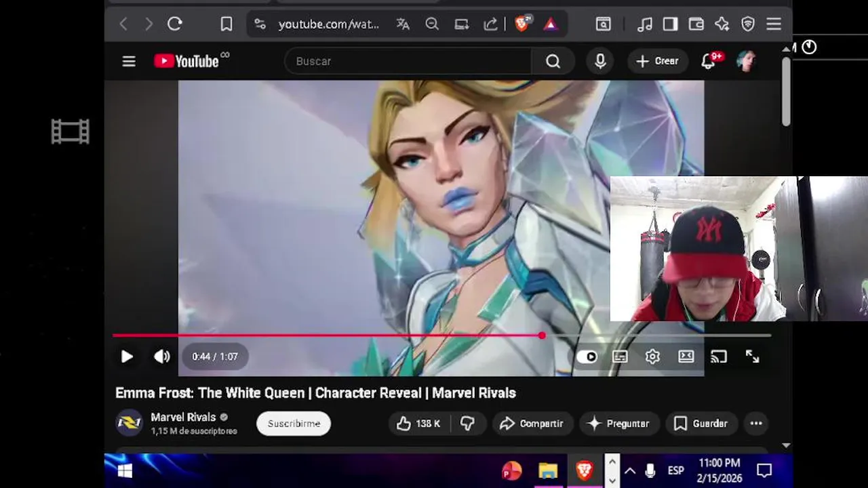Reload the YouTube page
The width and height of the screenshot is (868, 488).
click(175, 24)
